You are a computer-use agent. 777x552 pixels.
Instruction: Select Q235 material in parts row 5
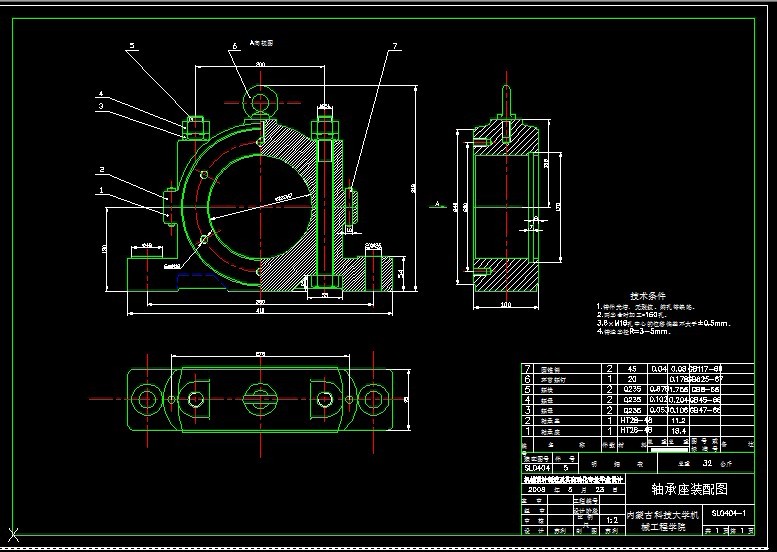click(x=632, y=389)
